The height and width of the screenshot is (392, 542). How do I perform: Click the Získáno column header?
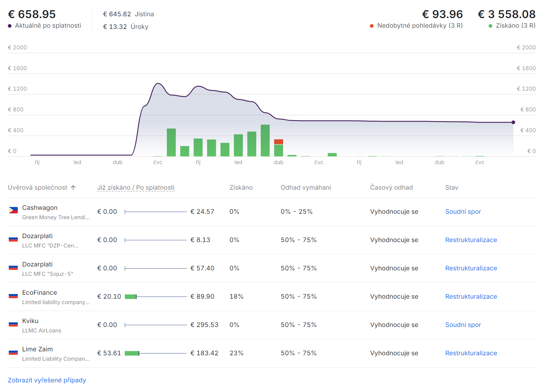click(241, 188)
